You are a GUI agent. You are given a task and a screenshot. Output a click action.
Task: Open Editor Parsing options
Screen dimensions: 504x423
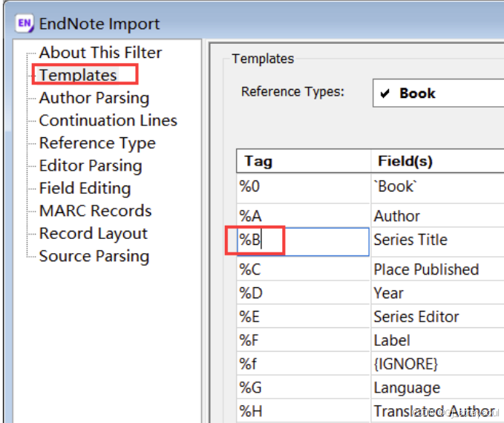(x=91, y=165)
